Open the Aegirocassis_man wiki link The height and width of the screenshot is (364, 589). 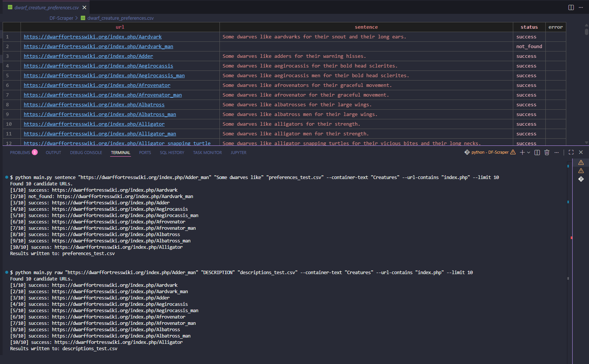coord(104,75)
